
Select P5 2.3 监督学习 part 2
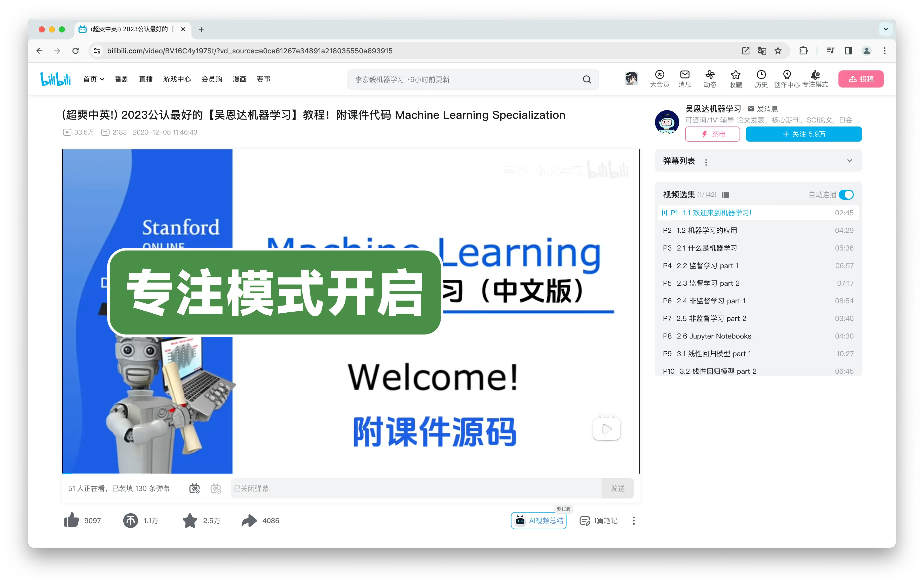click(758, 283)
